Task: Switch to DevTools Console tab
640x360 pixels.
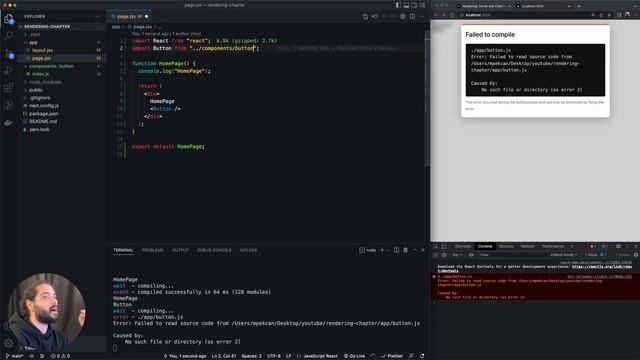Action: [x=484, y=246]
